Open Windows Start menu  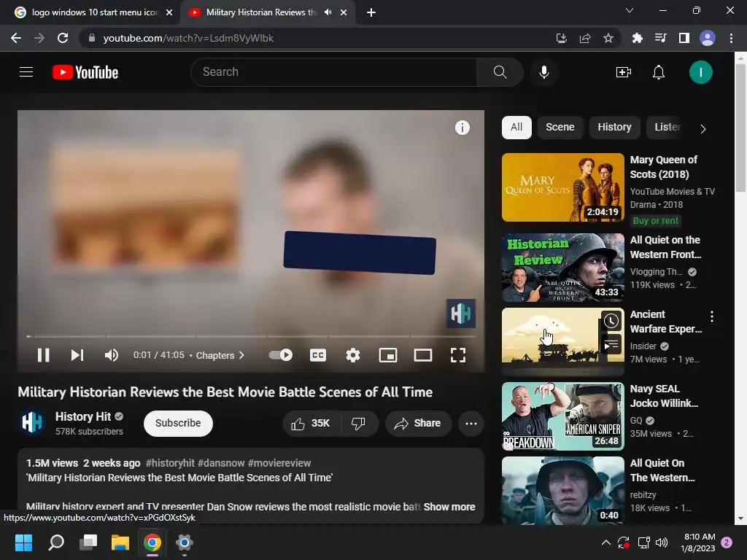pyautogui.click(x=23, y=542)
